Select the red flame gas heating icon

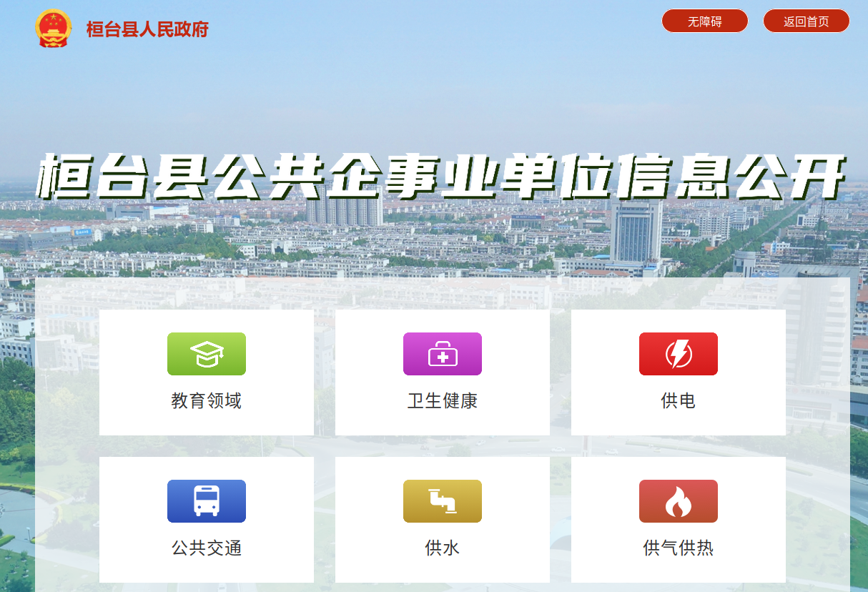(x=679, y=501)
